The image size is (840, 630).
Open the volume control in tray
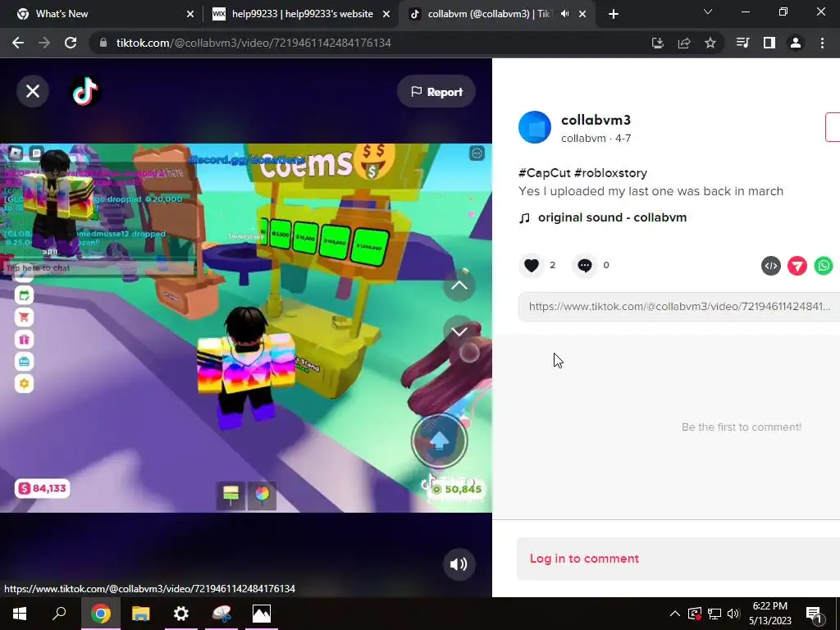733,614
